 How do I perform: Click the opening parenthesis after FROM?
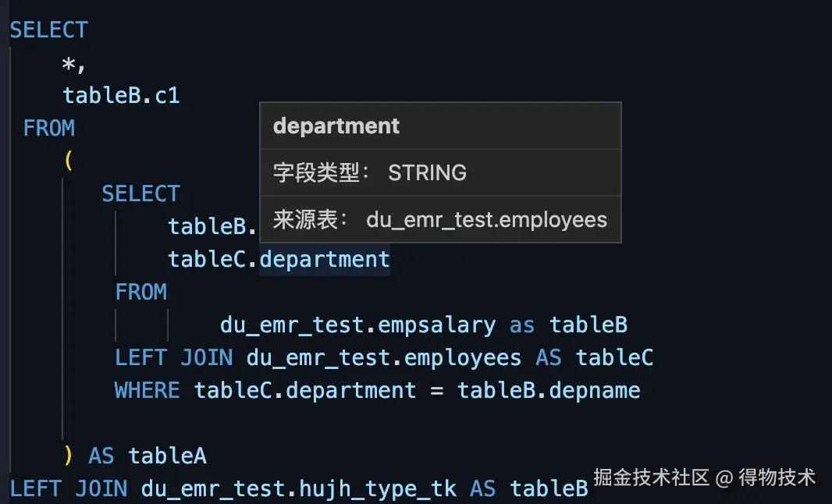click(x=68, y=160)
